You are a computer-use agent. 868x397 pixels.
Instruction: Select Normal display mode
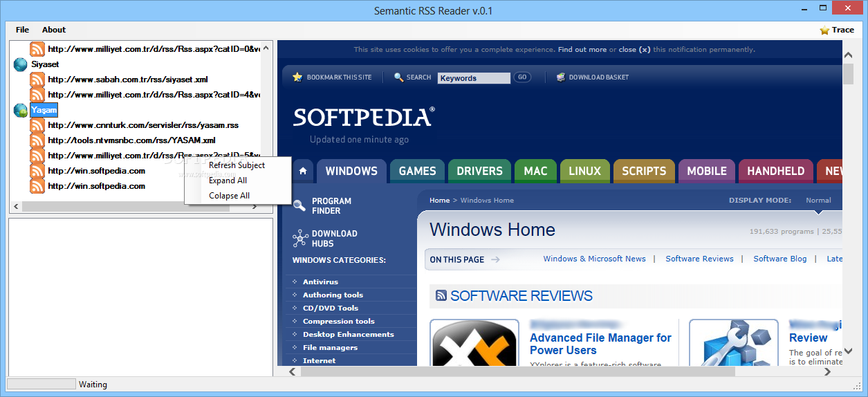point(818,201)
